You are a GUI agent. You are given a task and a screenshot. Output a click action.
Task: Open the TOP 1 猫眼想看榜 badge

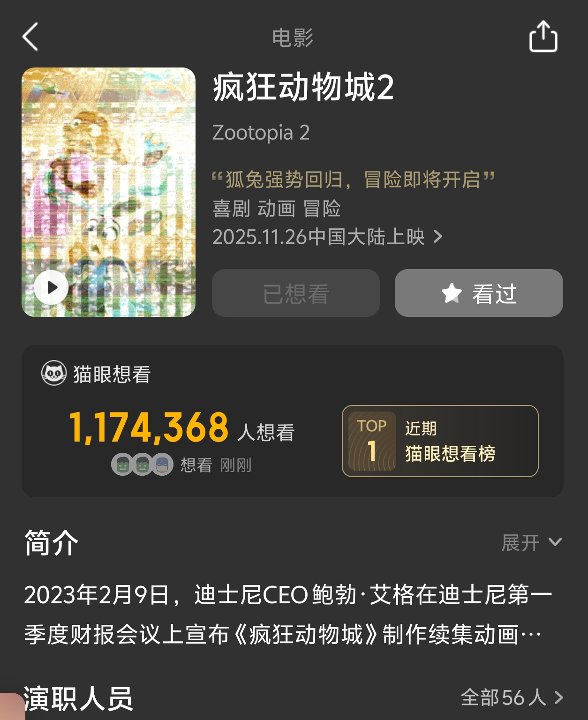coord(440,441)
